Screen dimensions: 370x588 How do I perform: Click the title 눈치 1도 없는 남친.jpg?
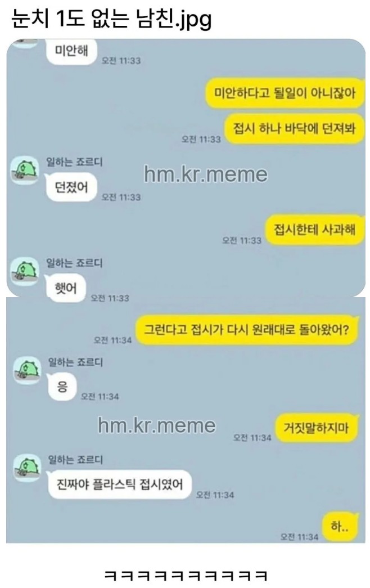[x=112, y=19]
